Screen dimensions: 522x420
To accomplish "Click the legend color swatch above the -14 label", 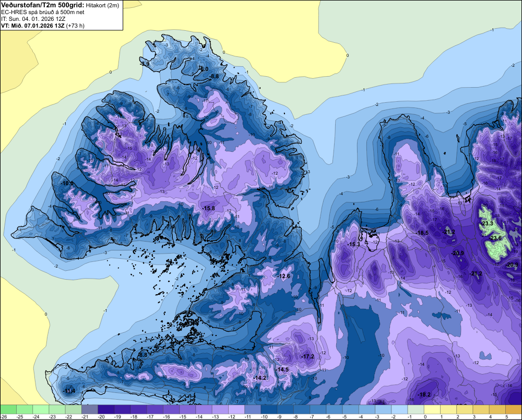I will coord(204,410).
